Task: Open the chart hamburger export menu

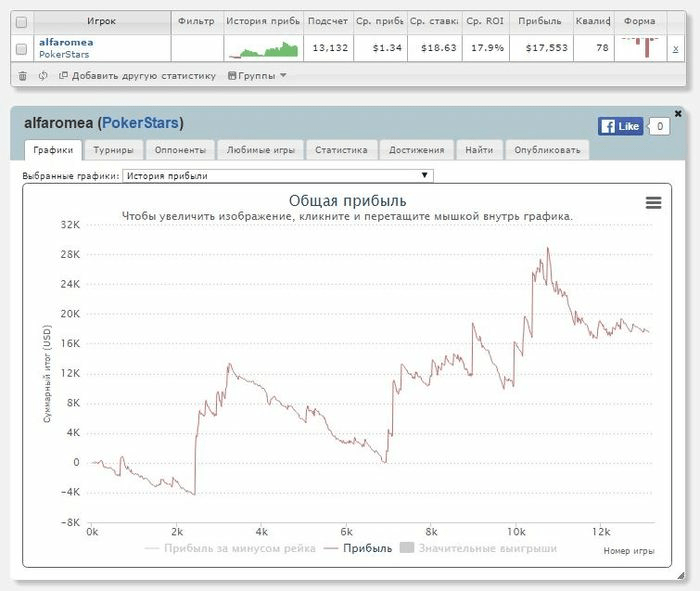Action: click(654, 203)
